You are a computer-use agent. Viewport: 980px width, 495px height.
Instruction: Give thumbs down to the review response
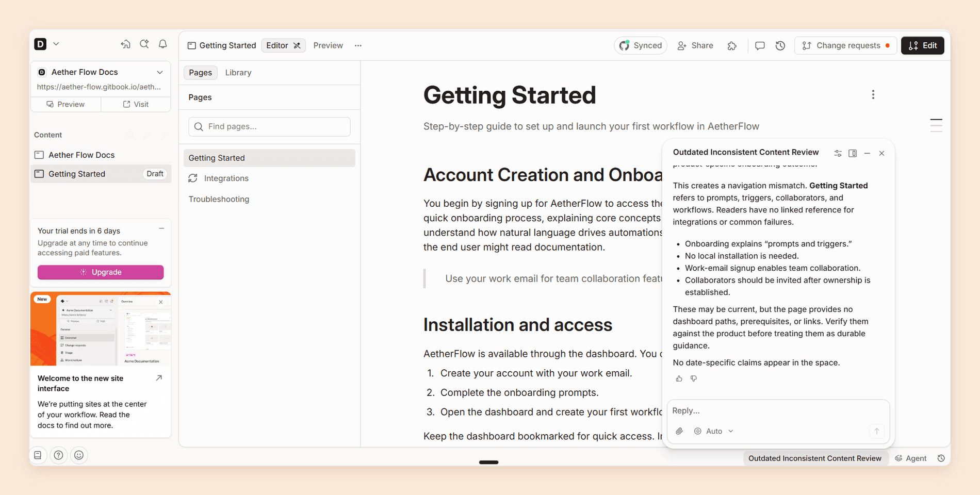pyautogui.click(x=694, y=378)
